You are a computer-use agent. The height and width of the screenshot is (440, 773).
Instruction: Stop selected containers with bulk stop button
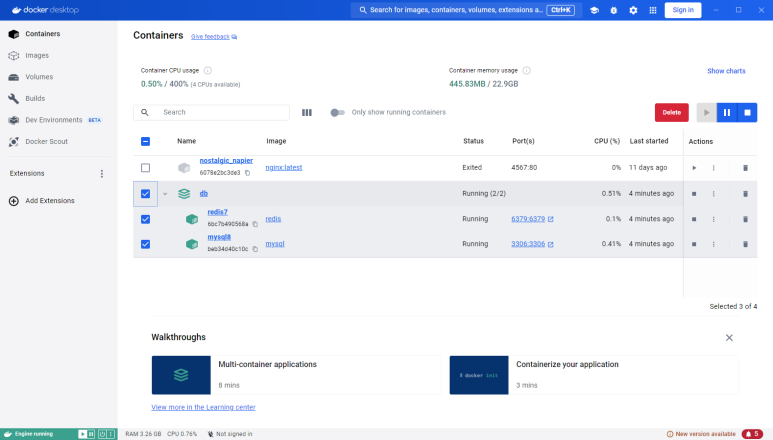(x=747, y=112)
